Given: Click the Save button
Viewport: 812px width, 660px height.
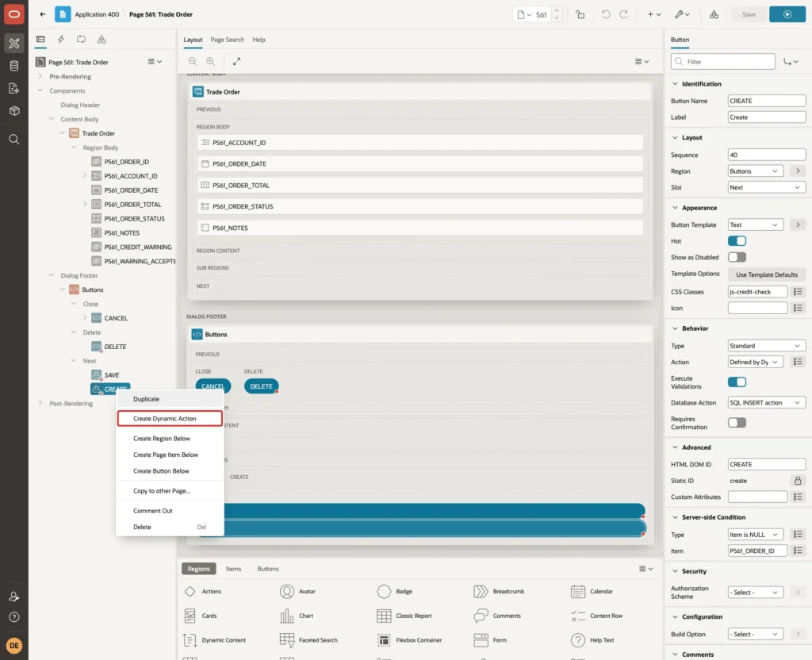Looking at the screenshot, I should click(749, 14).
